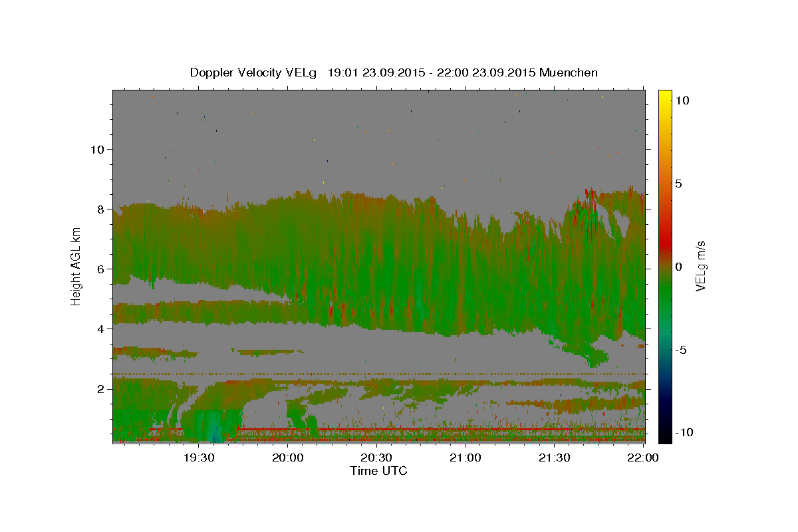Screen dimensions: 798x532
Task: Click the 'Height AGL km' axis label
Action: 76,266
